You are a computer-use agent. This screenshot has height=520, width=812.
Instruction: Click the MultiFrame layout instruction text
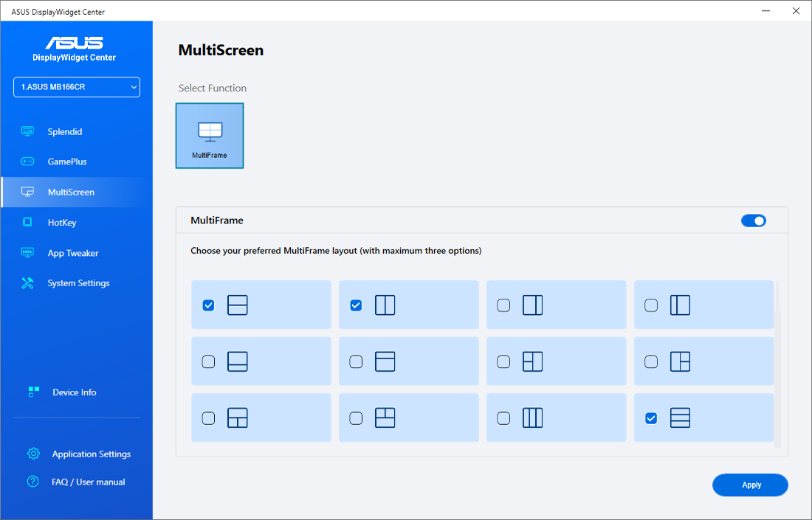336,251
